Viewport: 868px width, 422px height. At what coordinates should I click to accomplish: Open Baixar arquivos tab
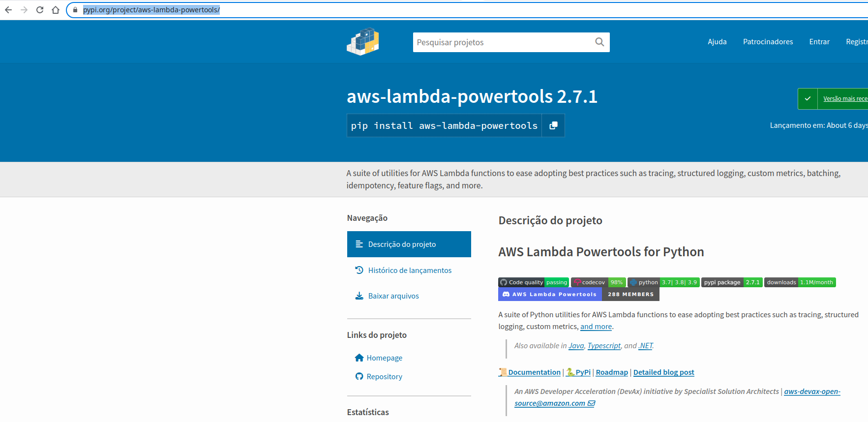[x=393, y=296]
